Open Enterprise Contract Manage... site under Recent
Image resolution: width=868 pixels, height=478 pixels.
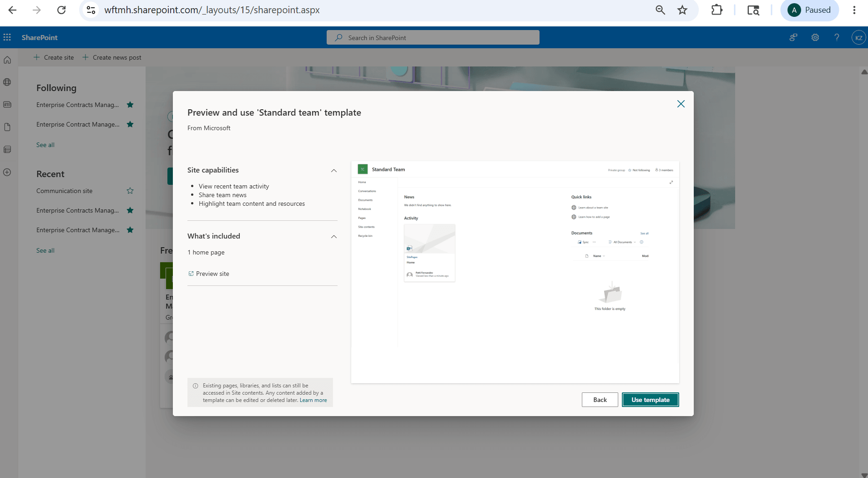(78, 230)
